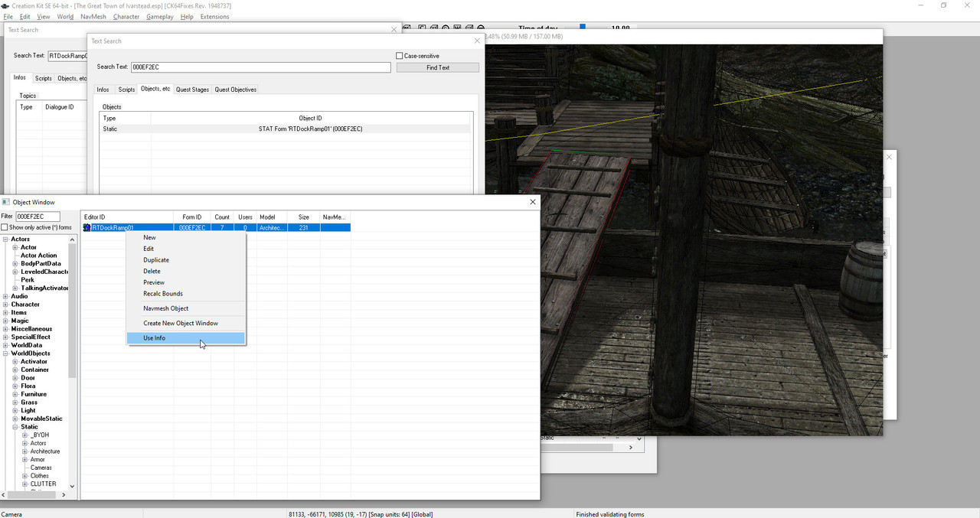Viewport: 980px width, 518px height.
Task: Click object tree horizontal scrollbar right arrow
Action: (x=64, y=495)
